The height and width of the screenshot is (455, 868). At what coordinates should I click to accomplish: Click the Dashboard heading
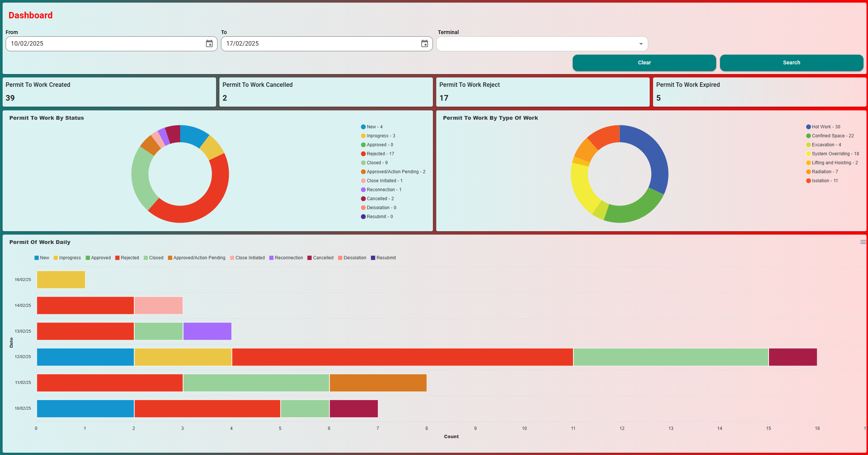coord(31,15)
